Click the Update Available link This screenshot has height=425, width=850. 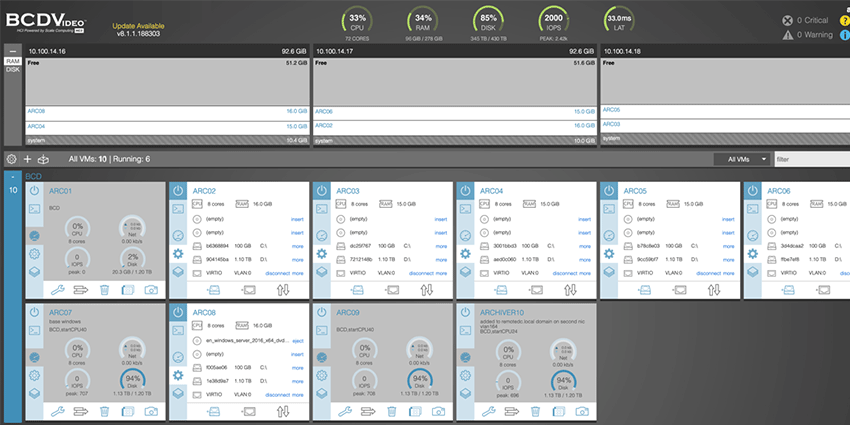(138, 26)
